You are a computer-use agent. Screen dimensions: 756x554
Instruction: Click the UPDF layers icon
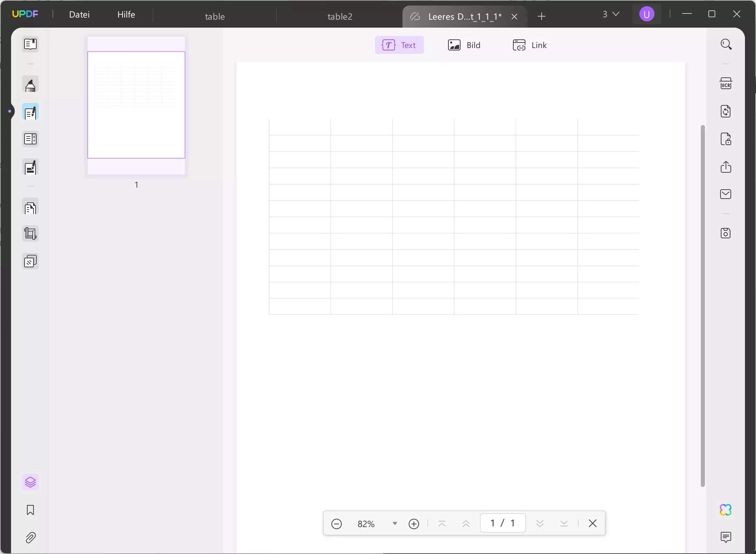(30, 482)
